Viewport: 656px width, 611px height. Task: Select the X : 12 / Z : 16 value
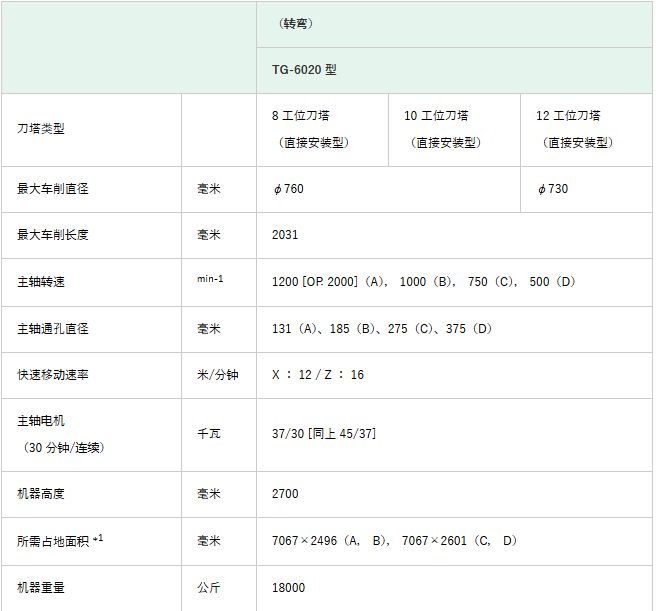click(x=318, y=375)
